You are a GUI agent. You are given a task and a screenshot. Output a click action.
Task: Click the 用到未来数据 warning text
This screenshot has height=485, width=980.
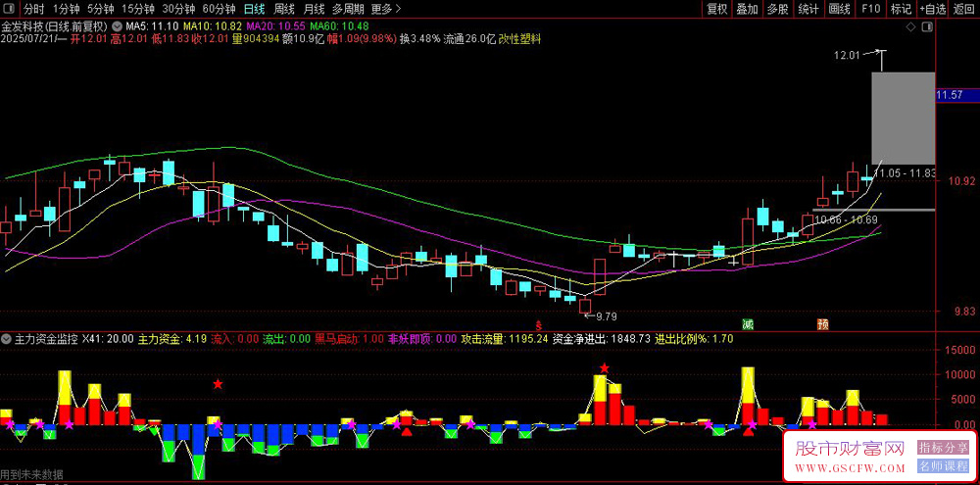pyautogui.click(x=31, y=474)
